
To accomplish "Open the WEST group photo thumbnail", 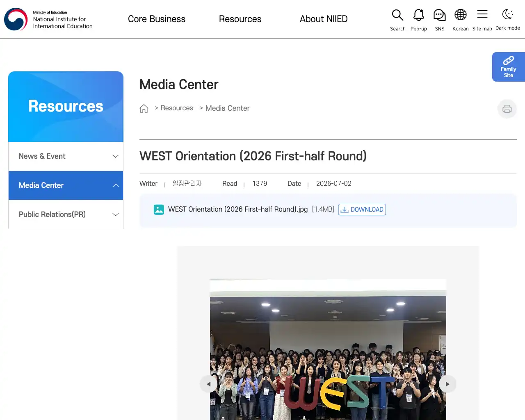I will (x=328, y=349).
